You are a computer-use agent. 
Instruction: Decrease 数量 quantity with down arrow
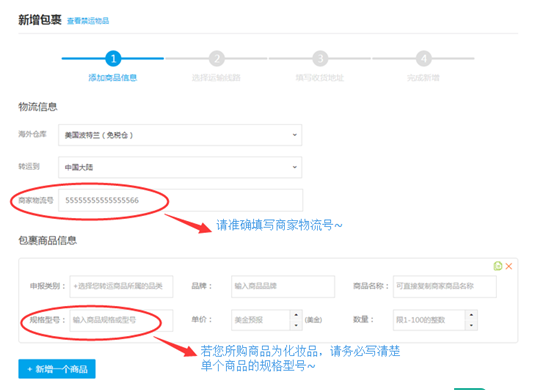point(471,325)
